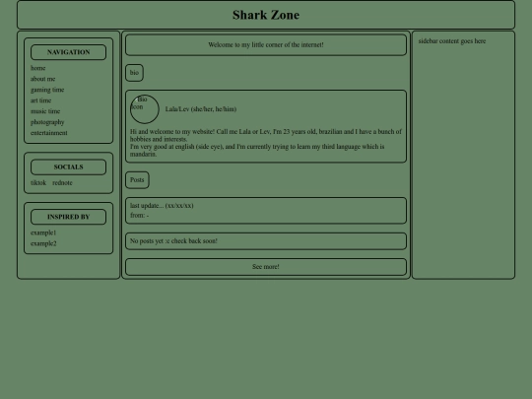
Task: Click the 'from: -' line
Action: (x=140, y=216)
